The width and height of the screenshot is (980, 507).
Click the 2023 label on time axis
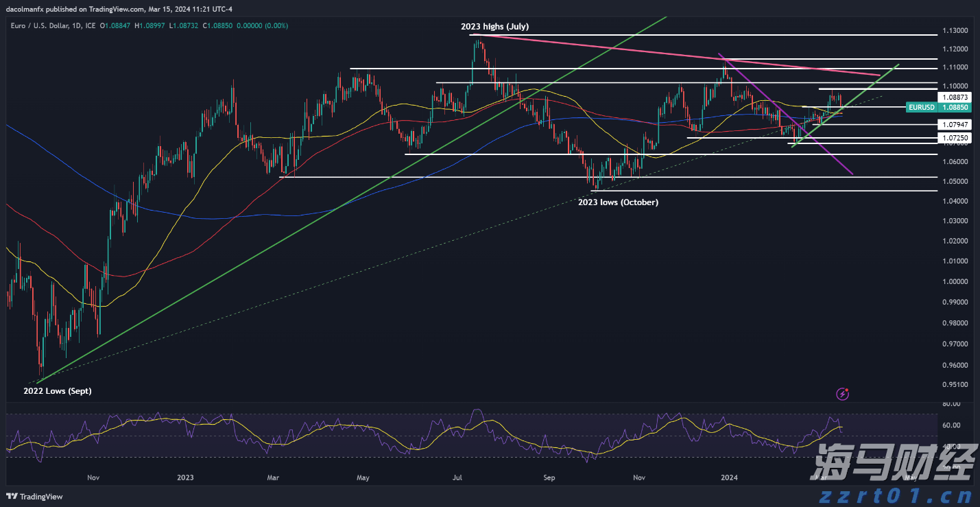coord(185,477)
